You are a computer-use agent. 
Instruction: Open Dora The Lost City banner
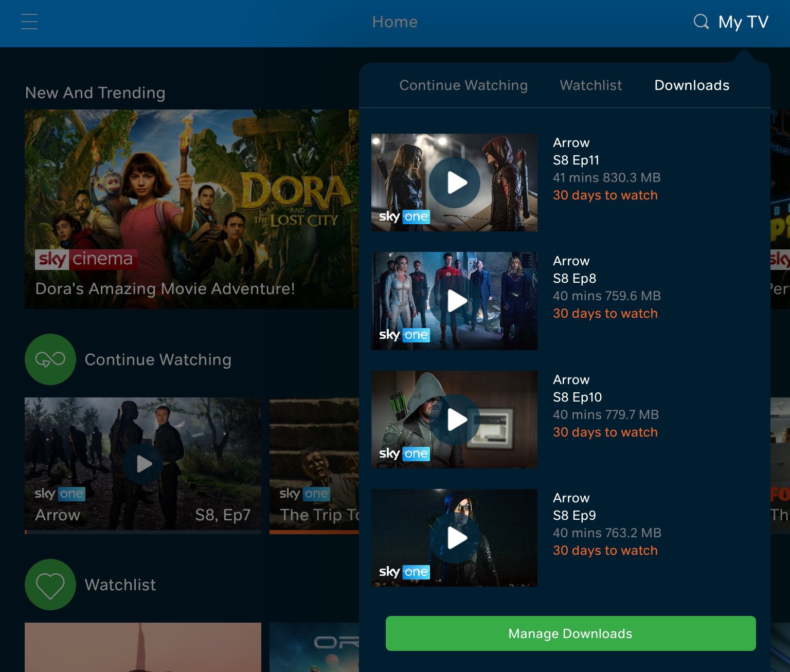(x=192, y=209)
